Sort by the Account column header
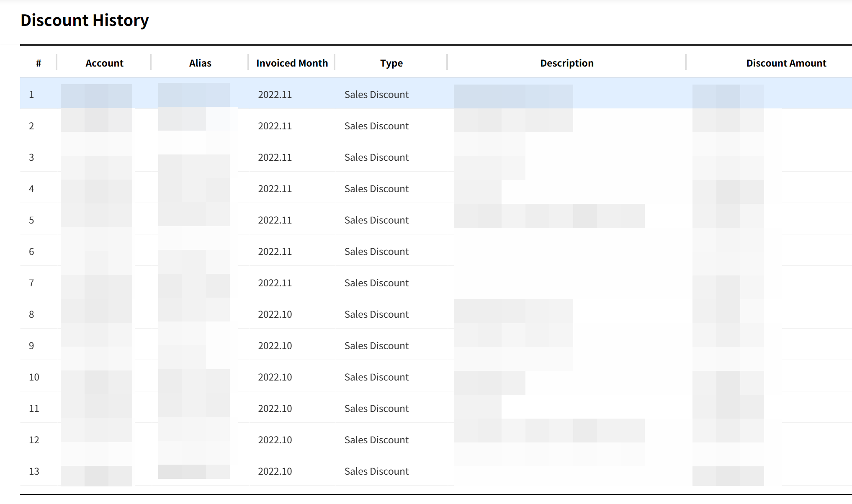 tap(104, 63)
